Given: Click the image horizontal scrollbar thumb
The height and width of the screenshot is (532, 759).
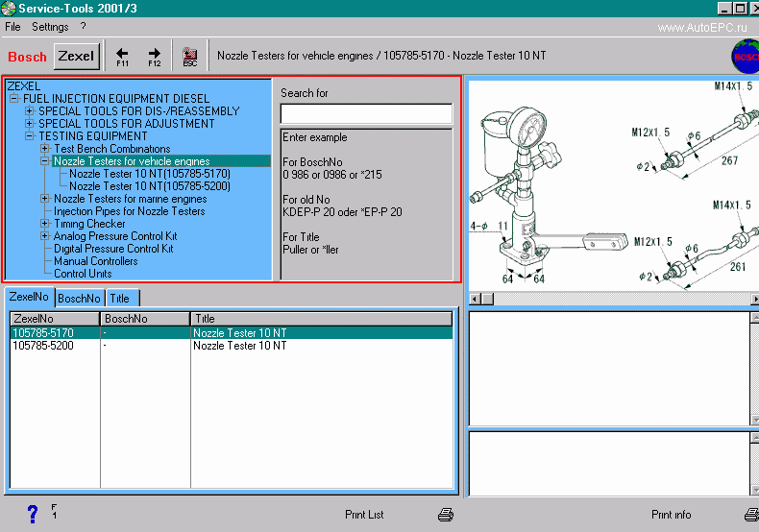Looking at the screenshot, I should tap(487, 300).
